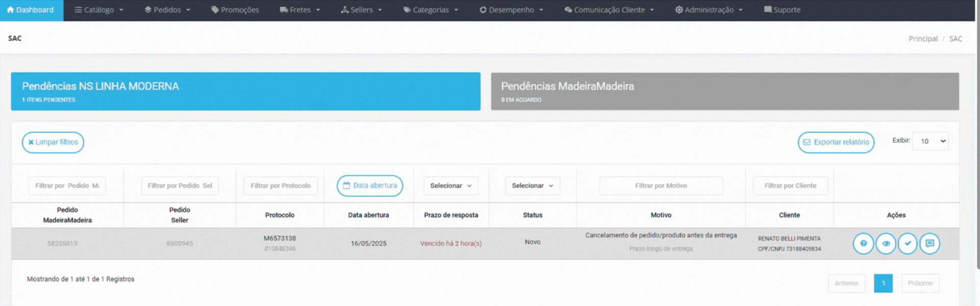Click the Limpar filtros button
980x306 pixels.
53,142
